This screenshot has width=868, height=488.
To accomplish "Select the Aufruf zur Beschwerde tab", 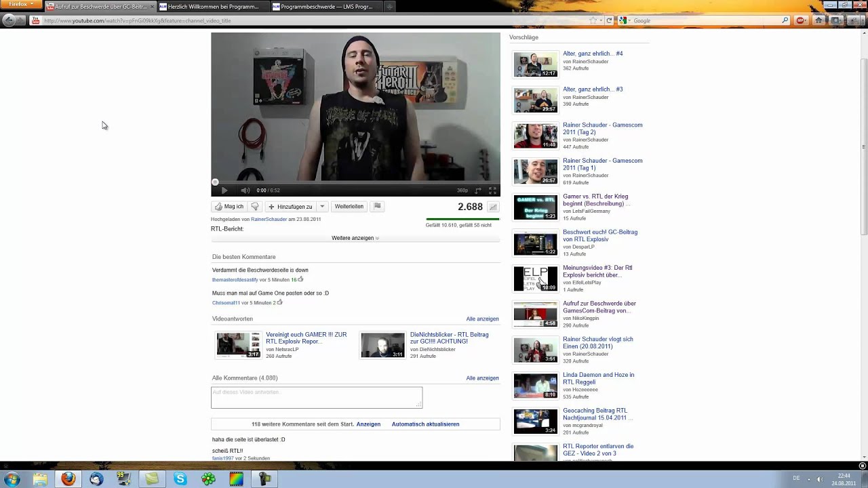I will (x=100, y=7).
